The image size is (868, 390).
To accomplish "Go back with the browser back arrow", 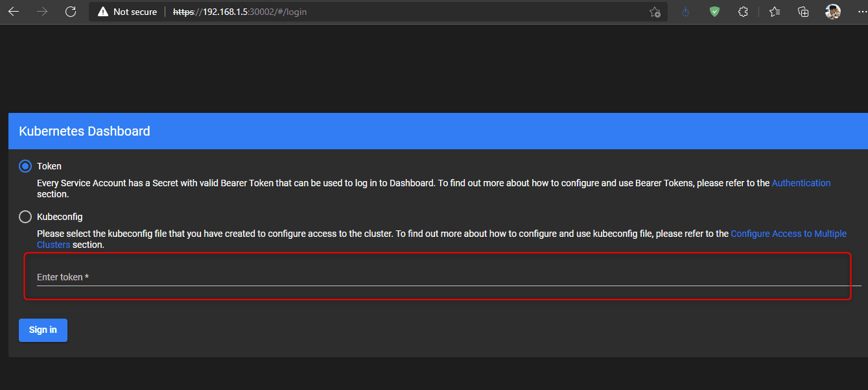I will (14, 12).
